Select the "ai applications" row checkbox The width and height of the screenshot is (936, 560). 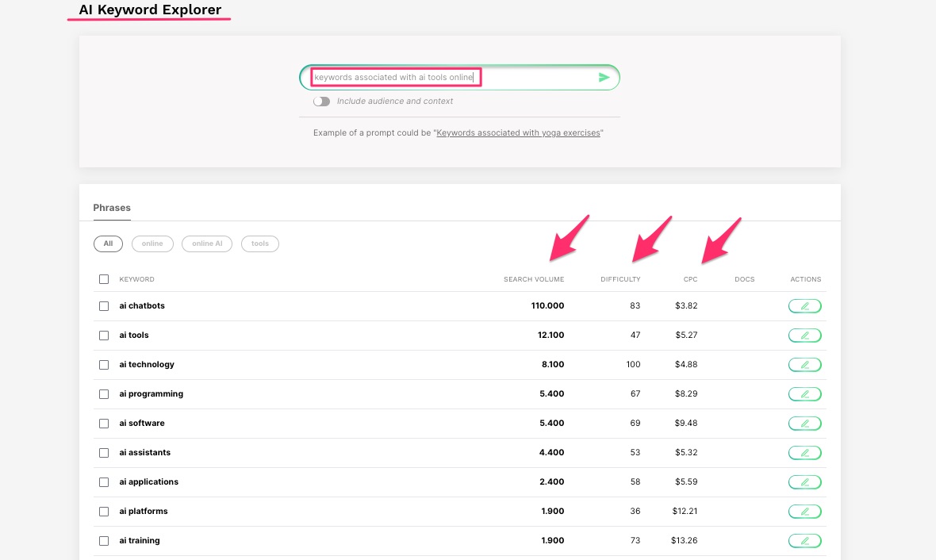coord(104,482)
